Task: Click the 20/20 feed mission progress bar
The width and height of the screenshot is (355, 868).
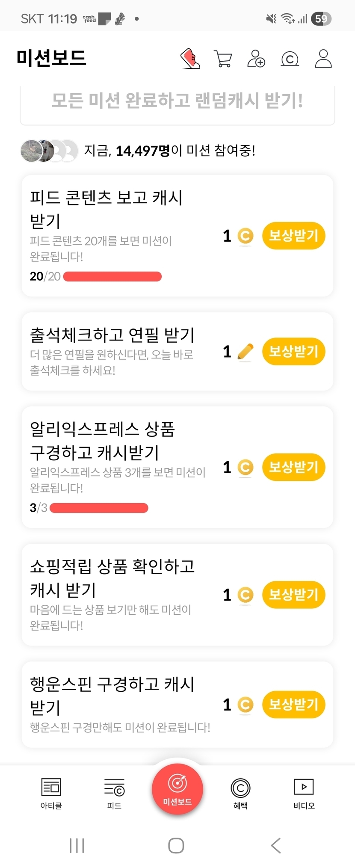Action: point(112,277)
